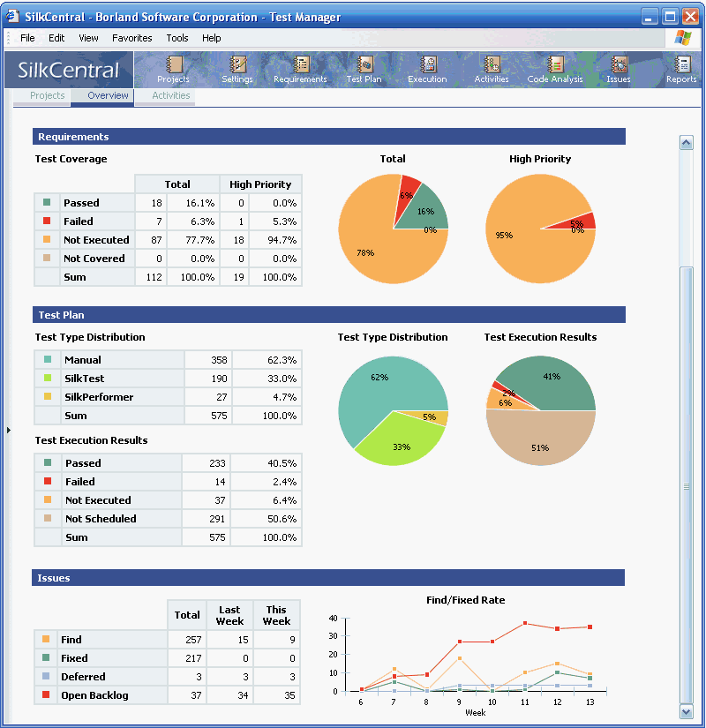Viewport: 706px width, 728px height.
Task: Select the Overview tab
Action: (108, 95)
